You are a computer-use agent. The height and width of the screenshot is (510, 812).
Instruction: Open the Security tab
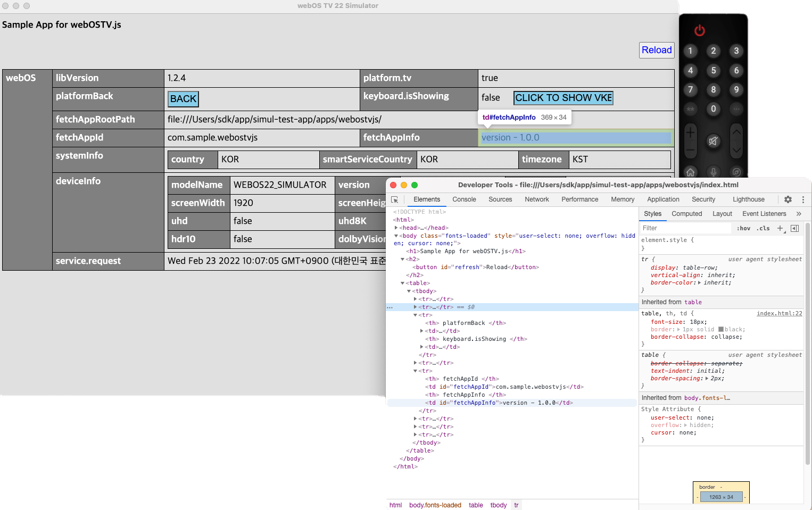(703, 199)
